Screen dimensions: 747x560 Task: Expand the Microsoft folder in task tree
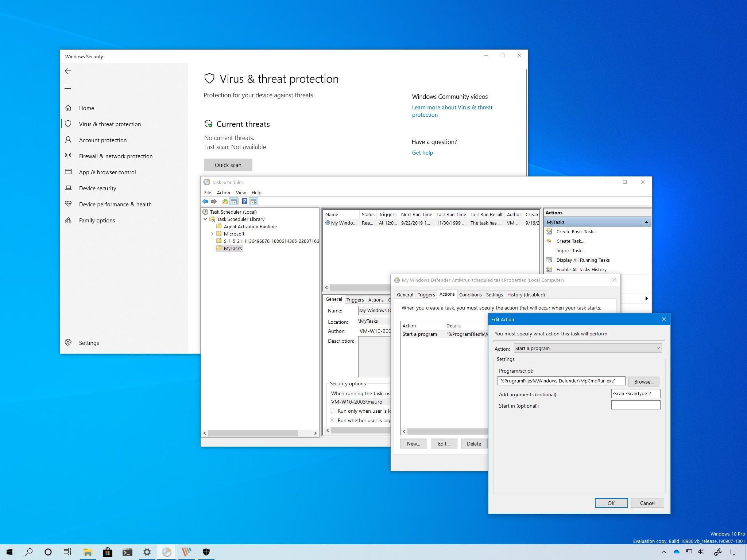click(x=212, y=234)
